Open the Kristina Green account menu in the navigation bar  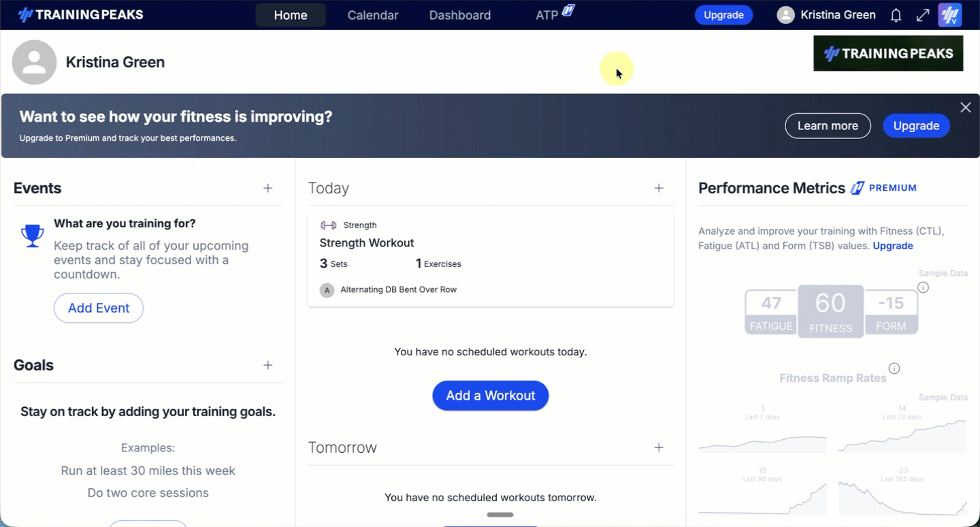coord(826,15)
